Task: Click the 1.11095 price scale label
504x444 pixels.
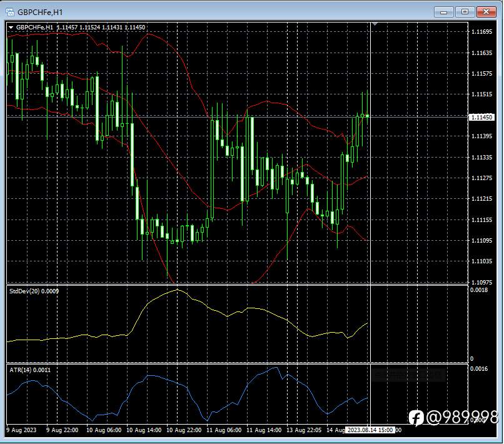Action: tap(481, 241)
